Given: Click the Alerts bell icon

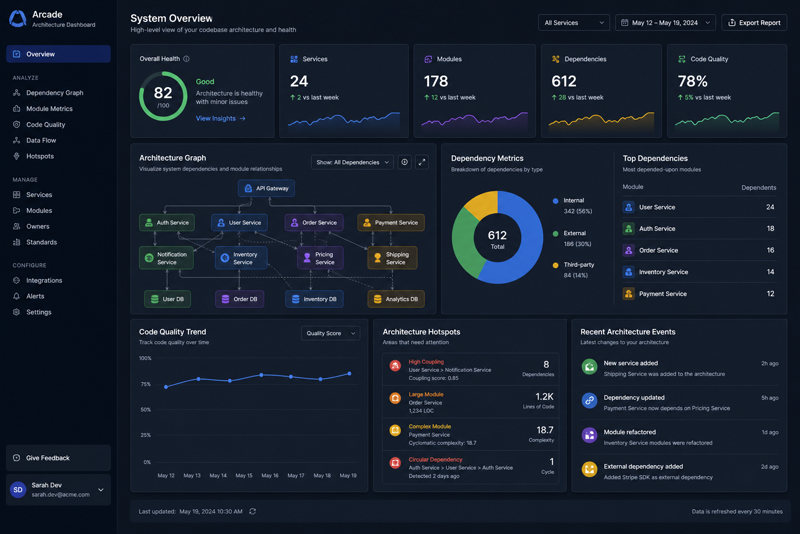Looking at the screenshot, I should pos(16,296).
